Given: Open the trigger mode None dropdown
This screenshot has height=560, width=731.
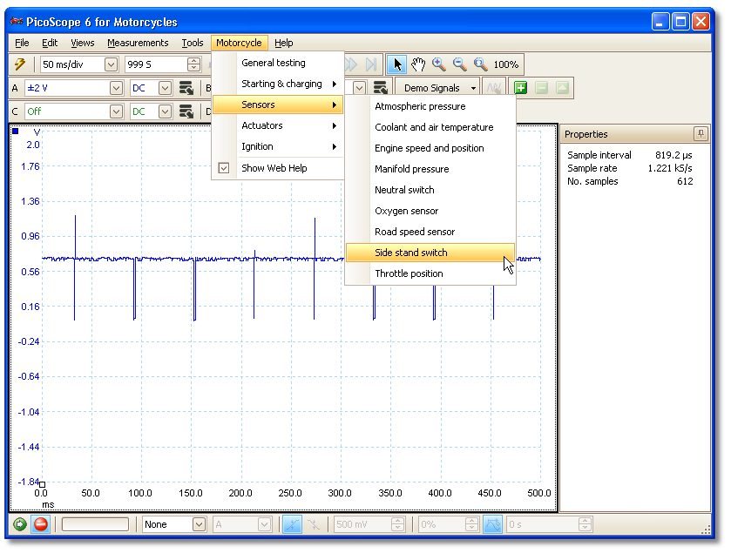Looking at the screenshot, I should pyautogui.click(x=199, y=525).
